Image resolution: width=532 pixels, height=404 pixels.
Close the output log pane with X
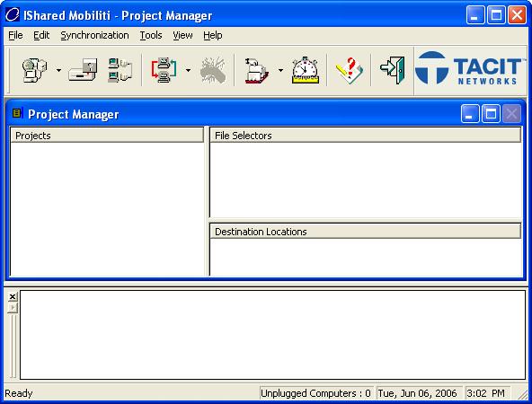point(13,297)
